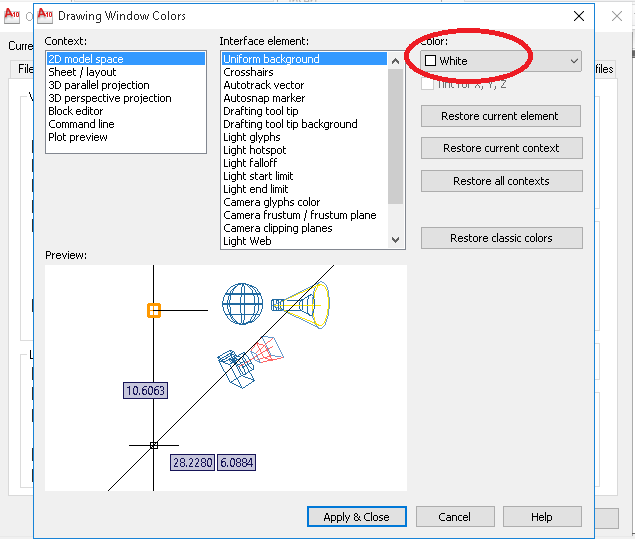
Task: Select Camera clipping planes element
Action: click(304, 228)
